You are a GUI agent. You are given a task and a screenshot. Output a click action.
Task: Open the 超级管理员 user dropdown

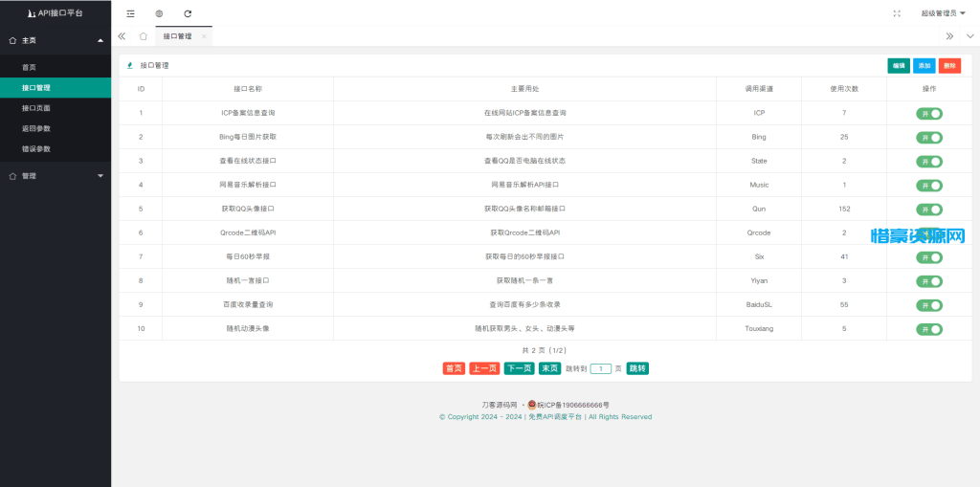click(943, 13)
